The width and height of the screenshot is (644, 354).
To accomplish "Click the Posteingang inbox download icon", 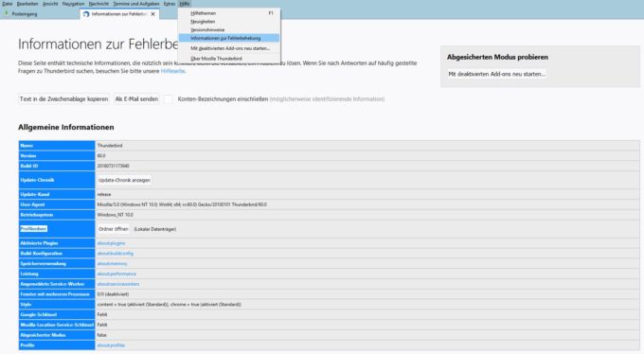I will tap(7, 13).
